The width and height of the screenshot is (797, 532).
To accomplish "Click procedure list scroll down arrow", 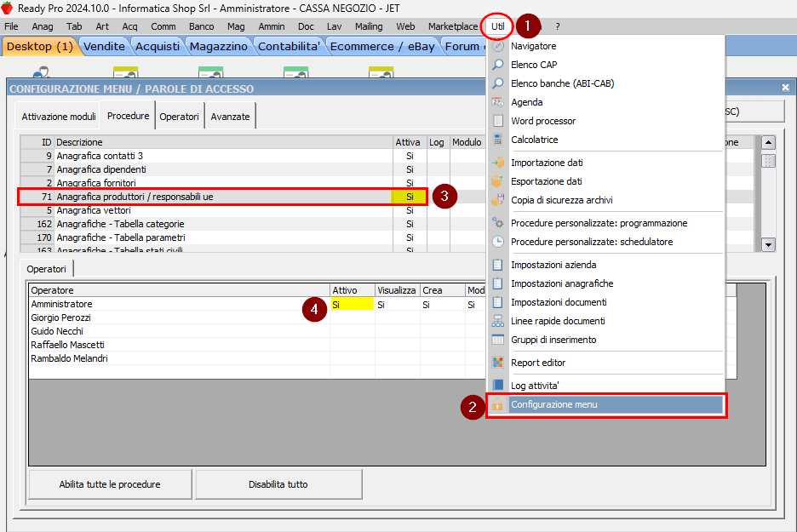I will coord(768,244).
